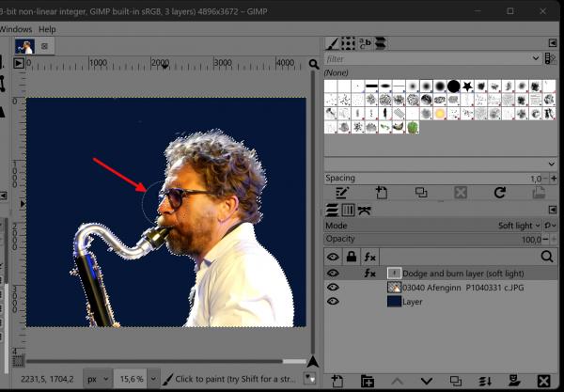The height and width of the screenshot is (392, 564).
Task: Open the Fonts tab icon
Action: (x=365, y=43)
